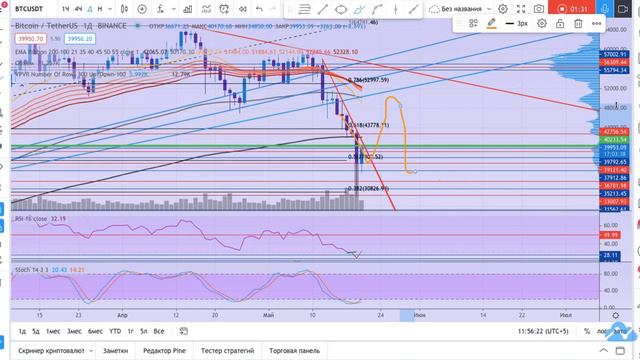Select the 1мес date range
Viewport: 640px width, 360px height.
click(x=53, y=331)
